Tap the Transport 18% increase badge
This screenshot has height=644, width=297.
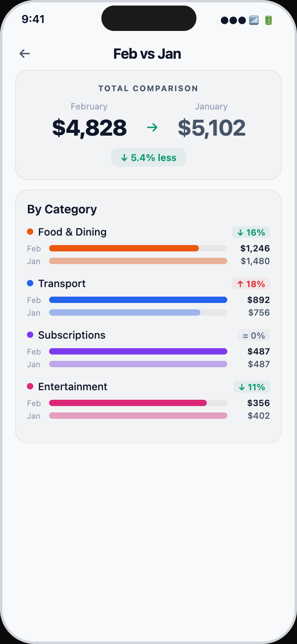[x=251, y=284]
